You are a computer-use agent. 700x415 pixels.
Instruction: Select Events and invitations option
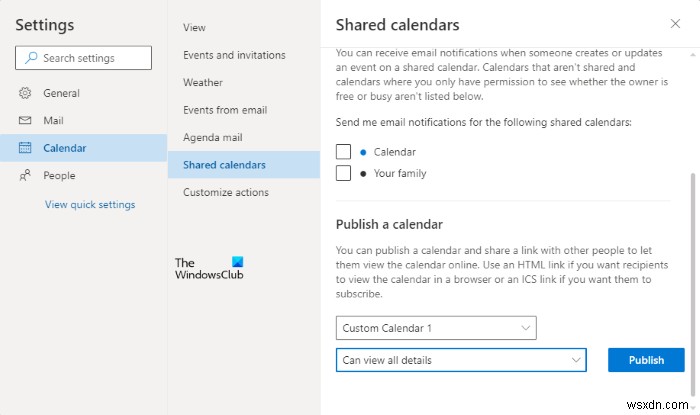pos(234,55)
